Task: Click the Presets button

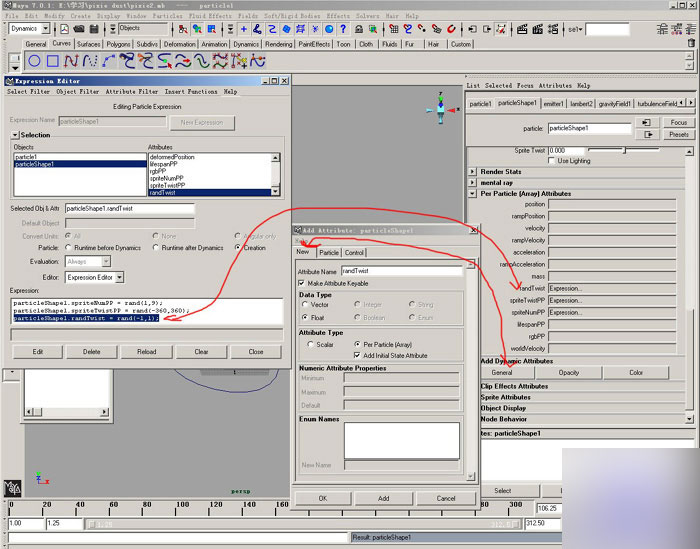Action: point(679,134)
